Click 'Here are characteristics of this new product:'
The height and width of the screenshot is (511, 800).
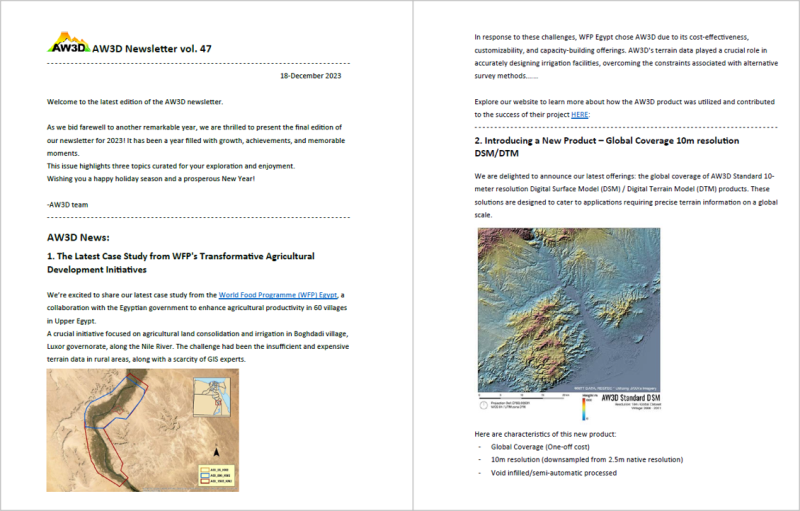(x=545, y=434)
